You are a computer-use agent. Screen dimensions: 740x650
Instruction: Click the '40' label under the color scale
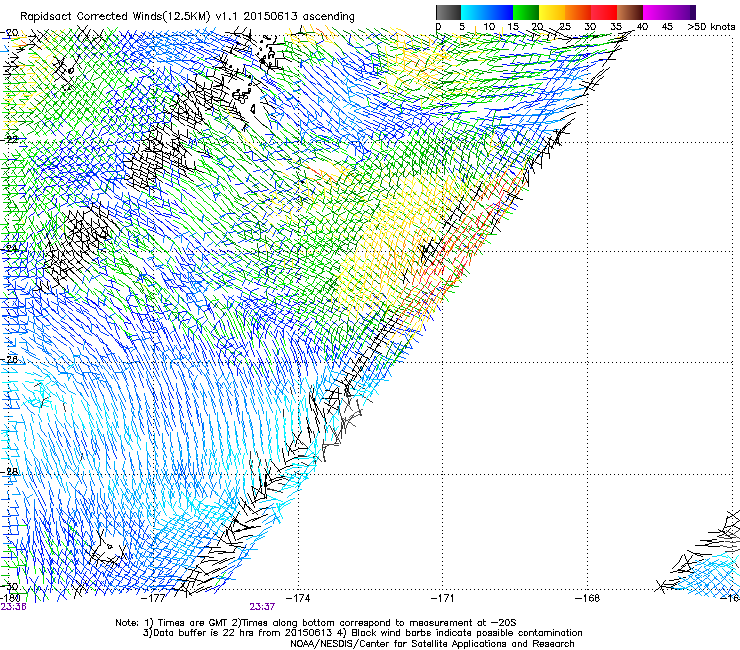pyautogui.click(x=642, y=26)
